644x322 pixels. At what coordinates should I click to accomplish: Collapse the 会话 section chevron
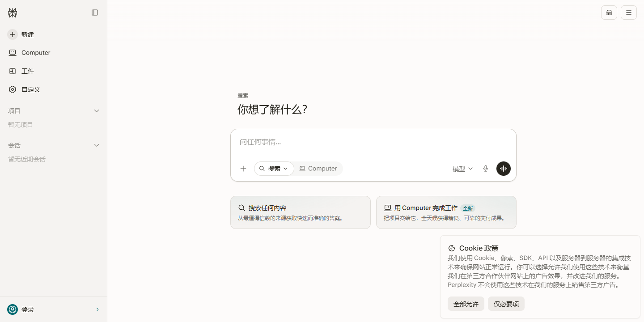(x=97, y=145)
